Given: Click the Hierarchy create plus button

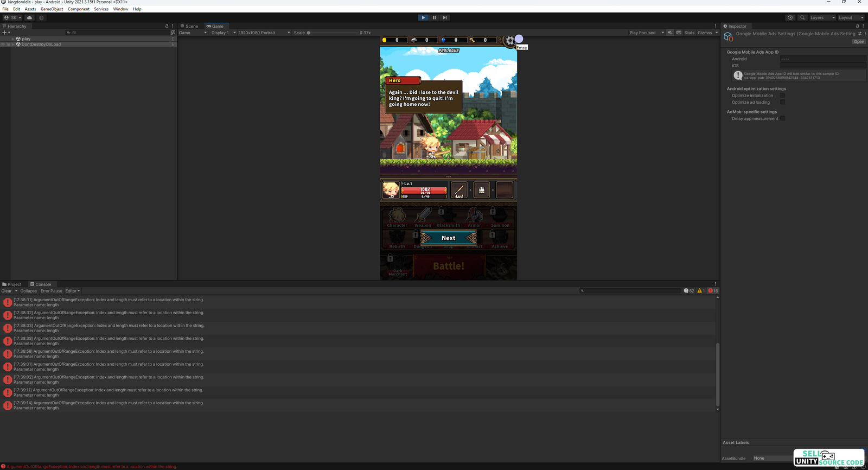Looking at the screenshot, I should [5, 33].
